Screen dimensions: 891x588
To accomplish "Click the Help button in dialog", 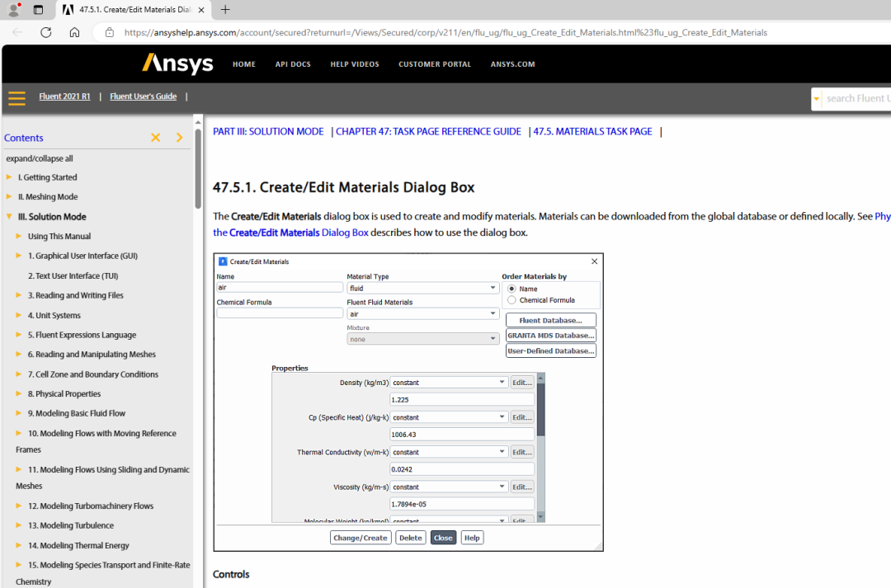I will 472,538.
